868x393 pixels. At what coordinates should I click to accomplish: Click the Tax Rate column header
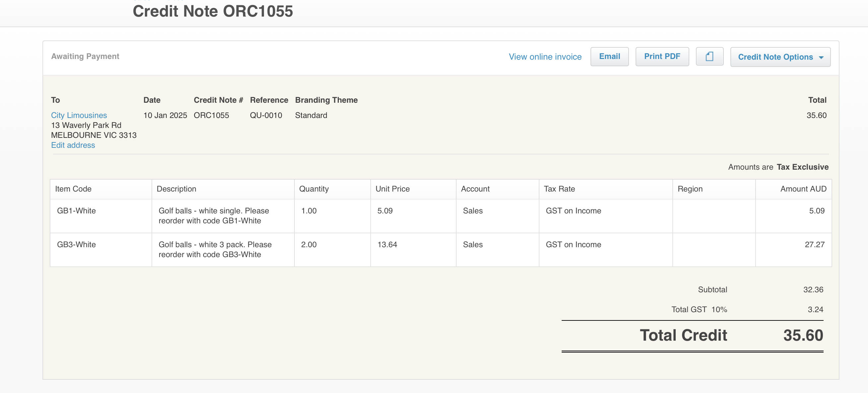point(559,189)
